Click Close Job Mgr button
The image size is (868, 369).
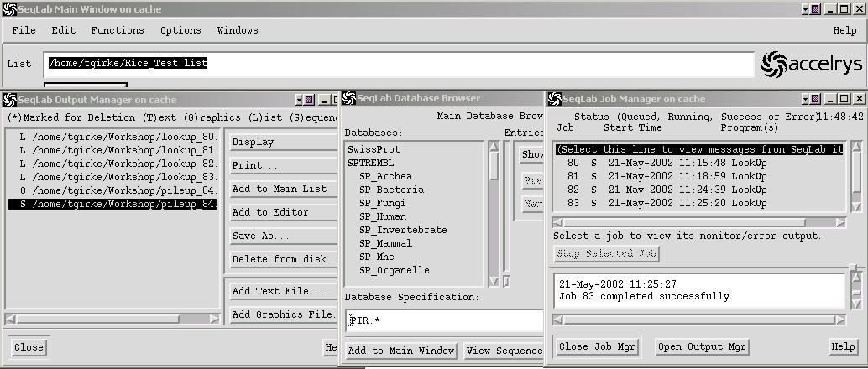coord(598,347)
